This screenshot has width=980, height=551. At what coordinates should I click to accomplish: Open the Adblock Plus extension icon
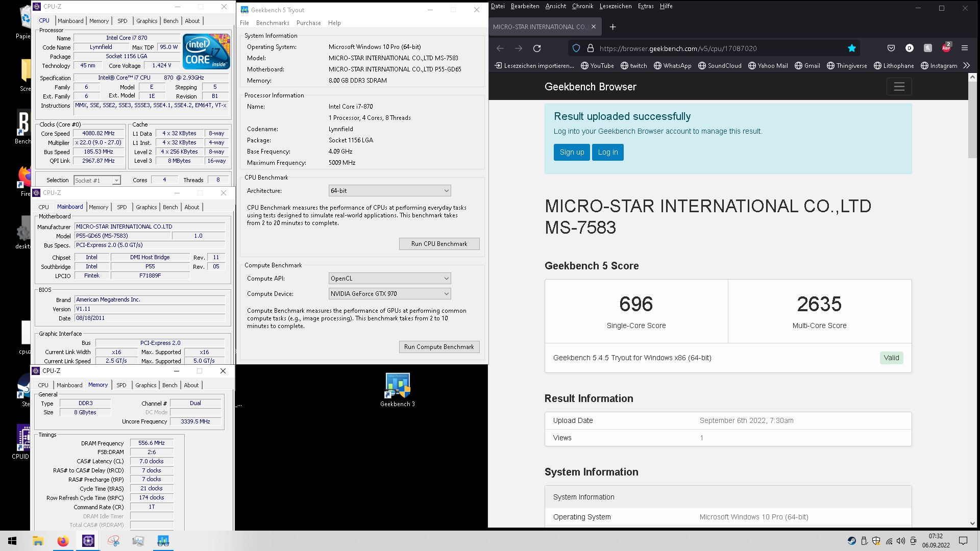[x=946, y=47]
